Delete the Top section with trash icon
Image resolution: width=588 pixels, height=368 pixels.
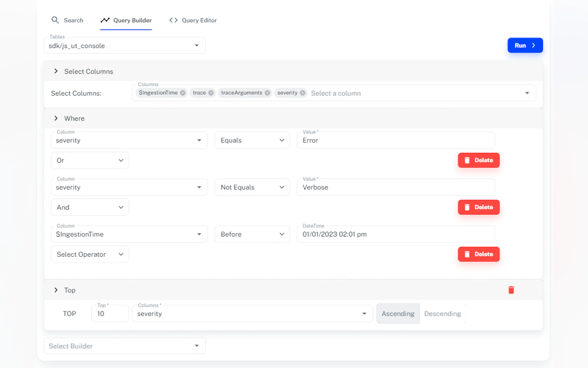click(511, 290)
